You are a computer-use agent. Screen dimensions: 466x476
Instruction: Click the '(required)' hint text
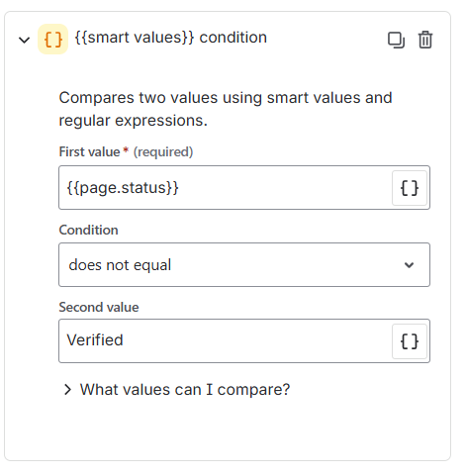click(163, 152)
